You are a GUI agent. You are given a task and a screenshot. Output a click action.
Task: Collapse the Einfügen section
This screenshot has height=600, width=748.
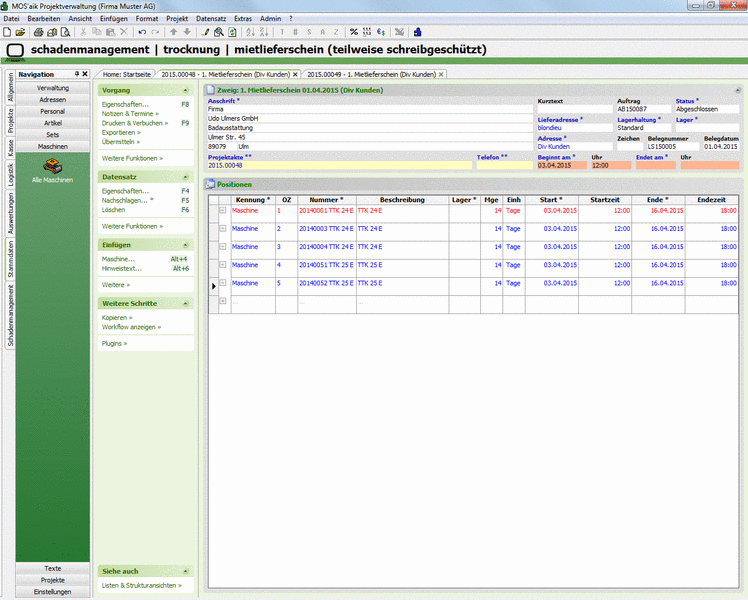tap(186, 245)
